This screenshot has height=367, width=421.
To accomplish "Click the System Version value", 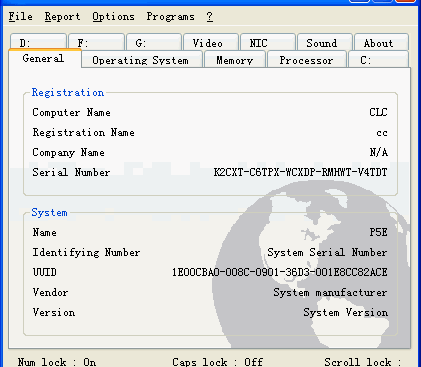I will (x=346, y=313).
